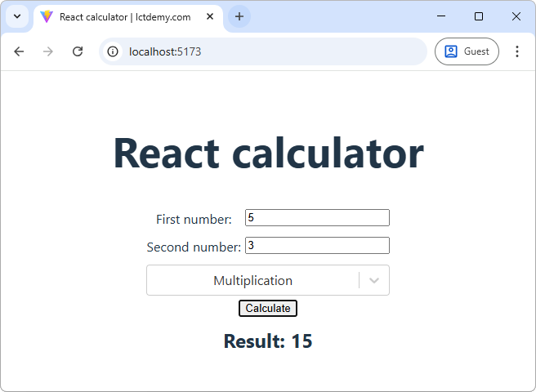Focus the Second number input field
Screen dimensions: 536x392
pyautogui.click(x=317, y=245)
